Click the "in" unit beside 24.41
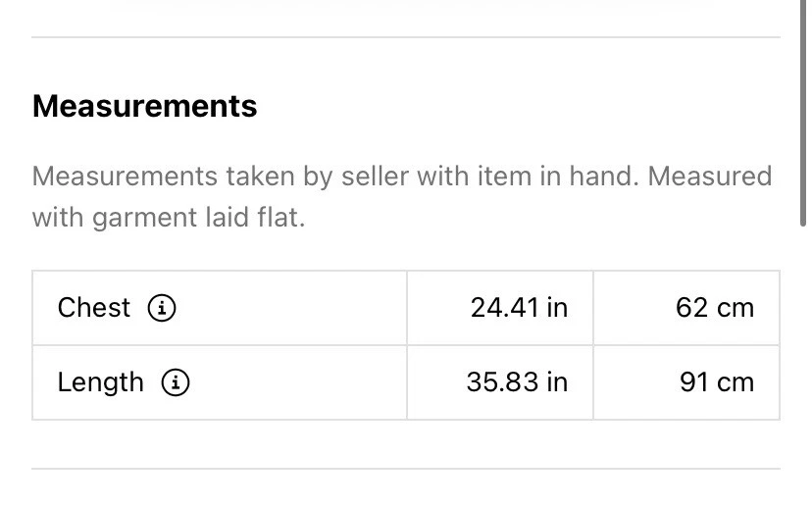The width and height of the screenshot is (812, 506). 557,308
